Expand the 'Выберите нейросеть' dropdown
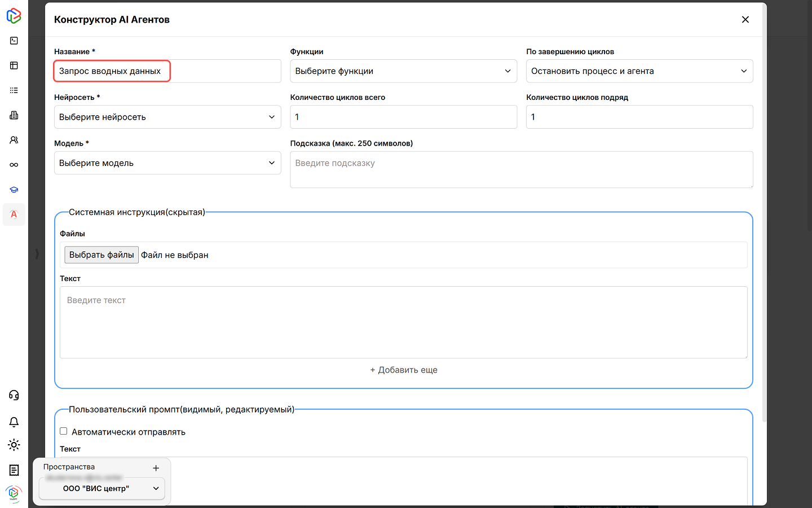This screenshot has height=508, width=812. coord(167,117)
